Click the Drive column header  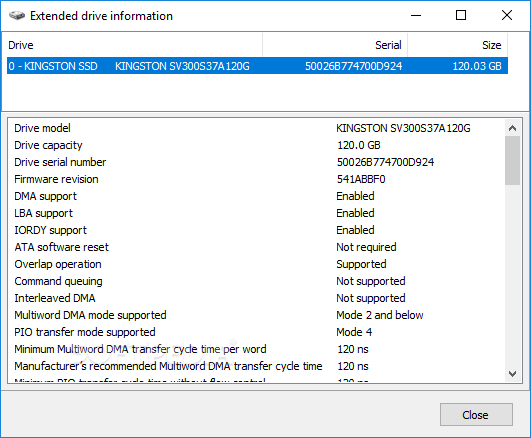[x=134, y=45]
